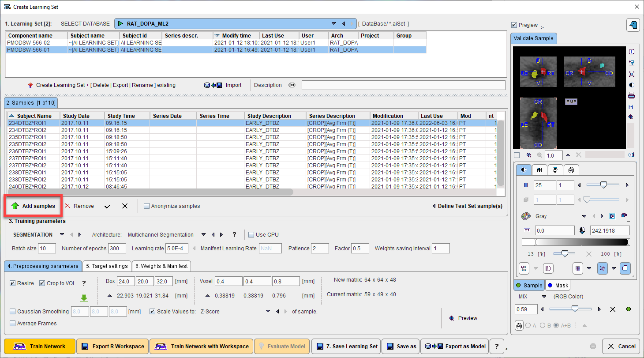This screenshot has height=358, width=644.
Task: Click the contrast half-circle icon beside viewer
Action: coord(632,85)
